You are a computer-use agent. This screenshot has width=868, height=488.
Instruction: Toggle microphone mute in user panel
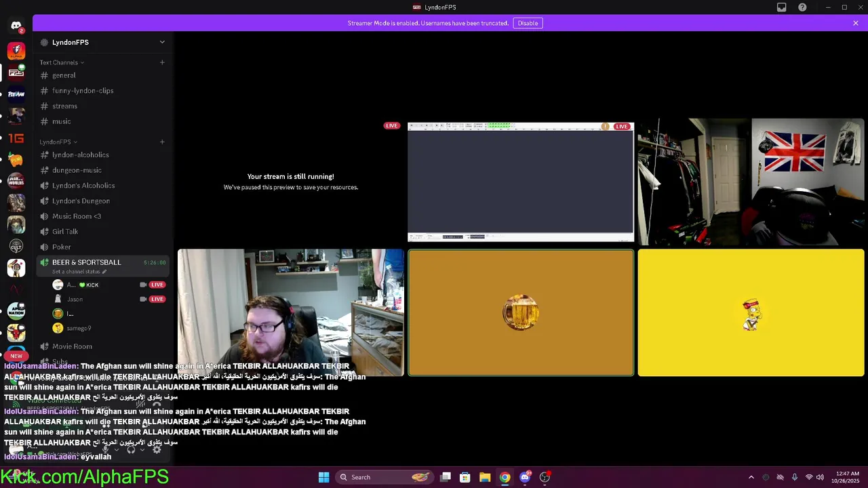tap(105, 449)
